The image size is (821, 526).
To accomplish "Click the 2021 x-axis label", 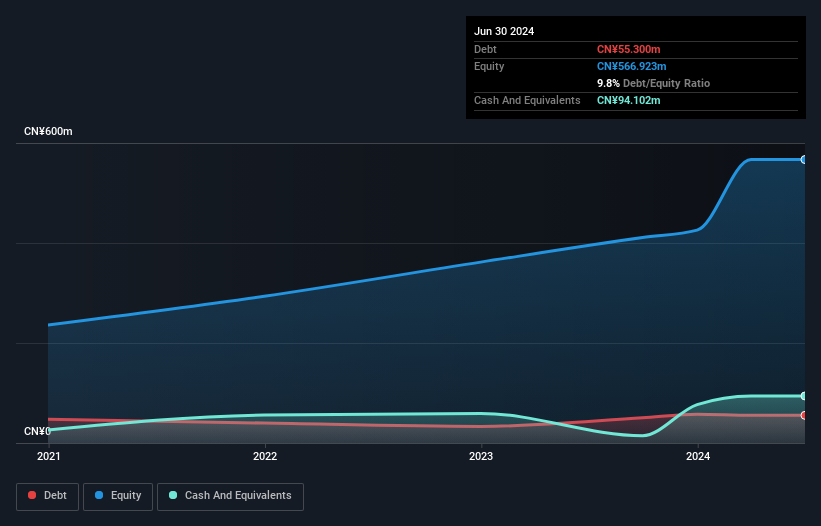I will click(x=49, y=456).
